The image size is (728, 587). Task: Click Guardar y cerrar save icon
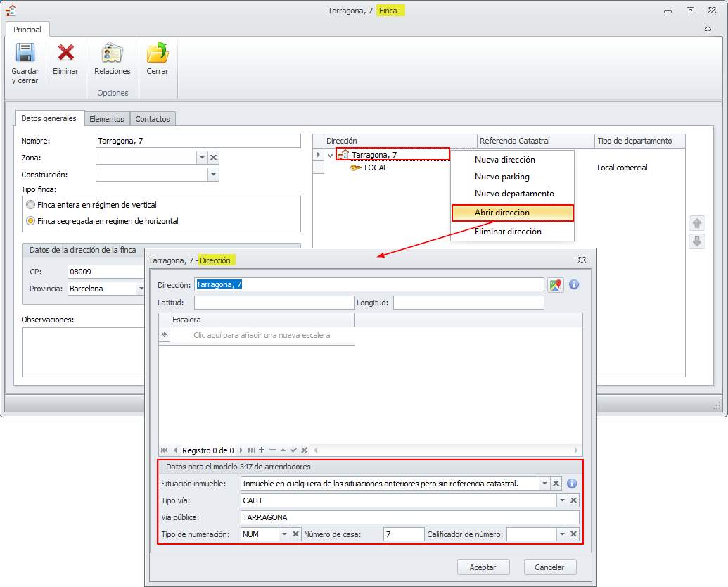25,52
